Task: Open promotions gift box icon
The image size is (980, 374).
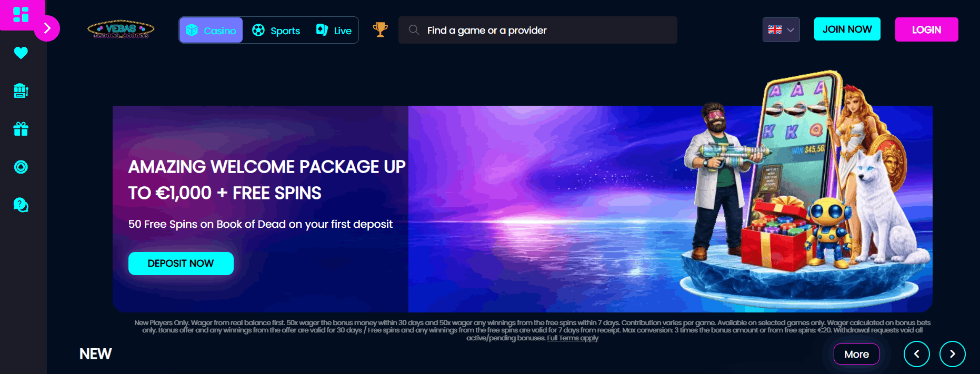Action: point(21,129)
